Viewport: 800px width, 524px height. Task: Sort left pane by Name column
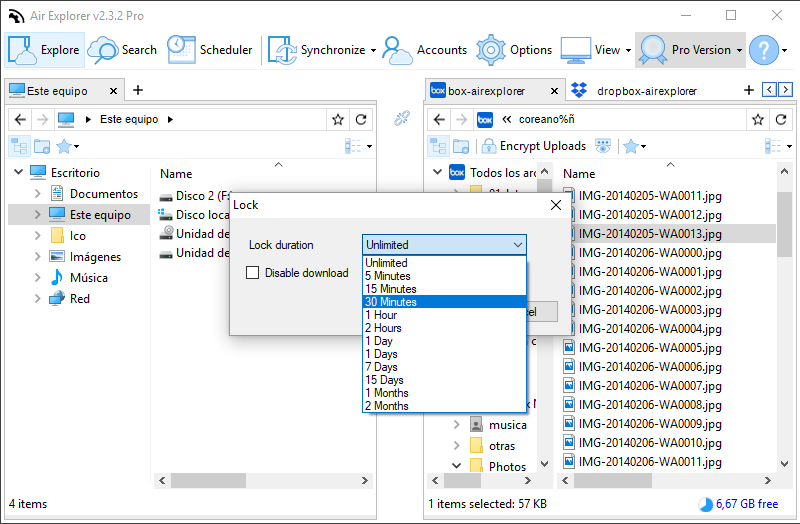[x=176, y=174]
